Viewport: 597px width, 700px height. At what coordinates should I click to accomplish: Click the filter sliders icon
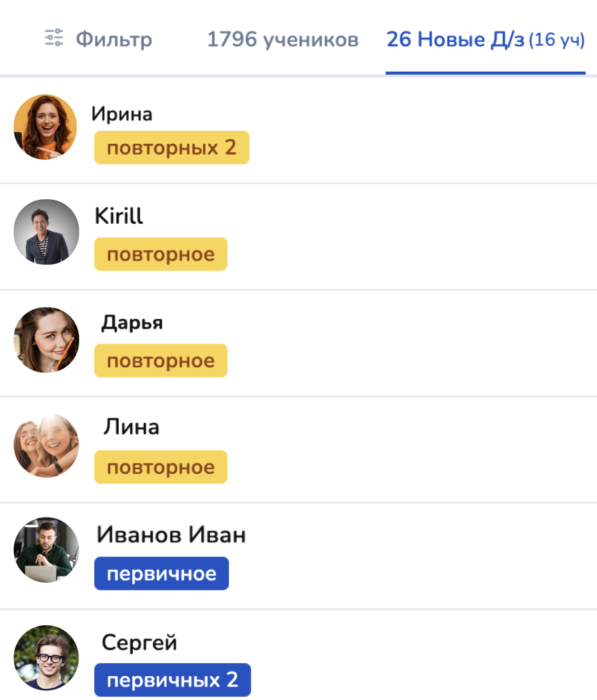coord(54,39)
